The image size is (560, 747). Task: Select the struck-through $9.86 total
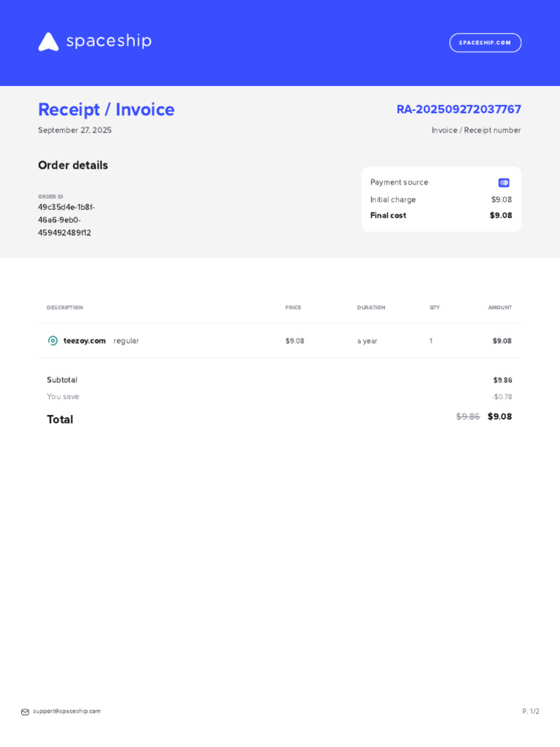pos(468,417)
